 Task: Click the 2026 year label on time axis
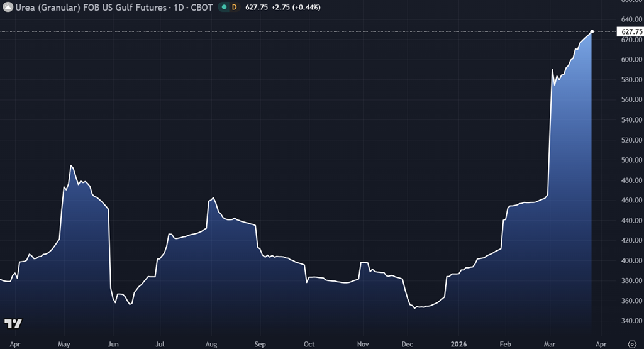tap(457, 344)
